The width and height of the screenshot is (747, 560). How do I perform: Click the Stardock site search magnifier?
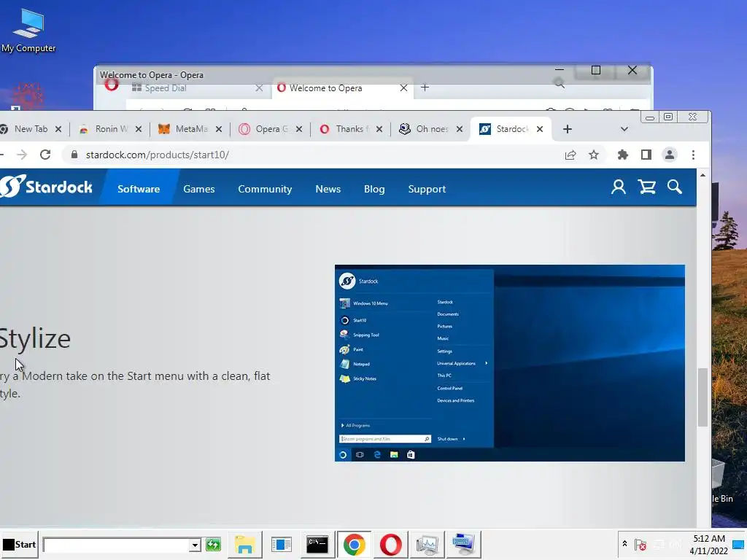[x=675, y=187]
